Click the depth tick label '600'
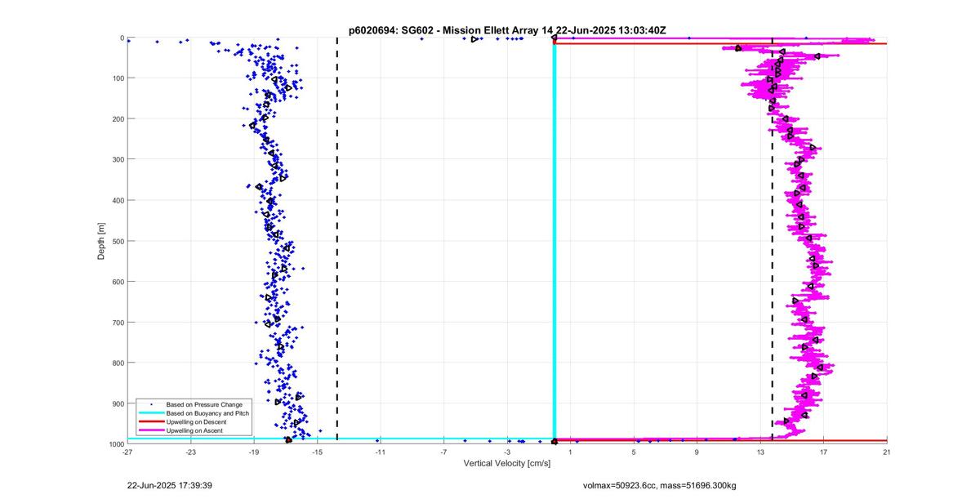 pyautogui.click(x=118, y=282)
